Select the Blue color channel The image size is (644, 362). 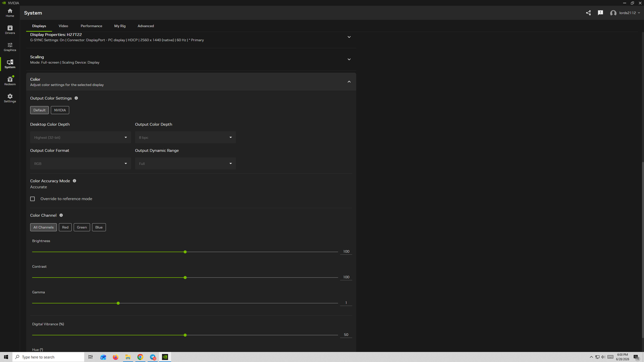click(99, 227)
